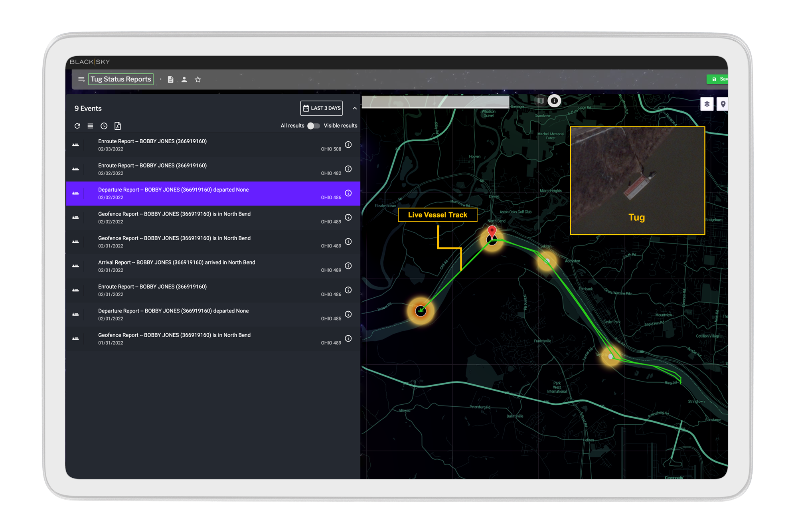This screenshot has height=532, width=798.
Task: Click the Tug satellite image thumbnail
Action: 637,180
